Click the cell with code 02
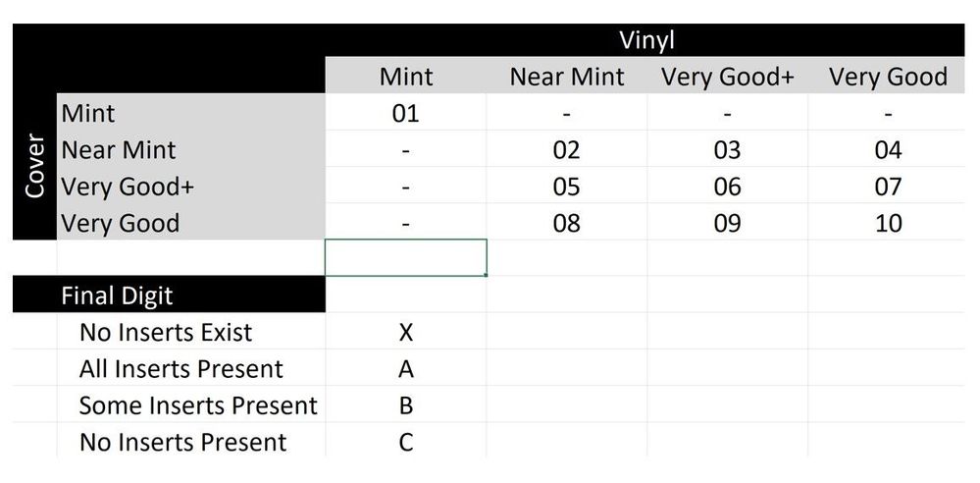 566,150
